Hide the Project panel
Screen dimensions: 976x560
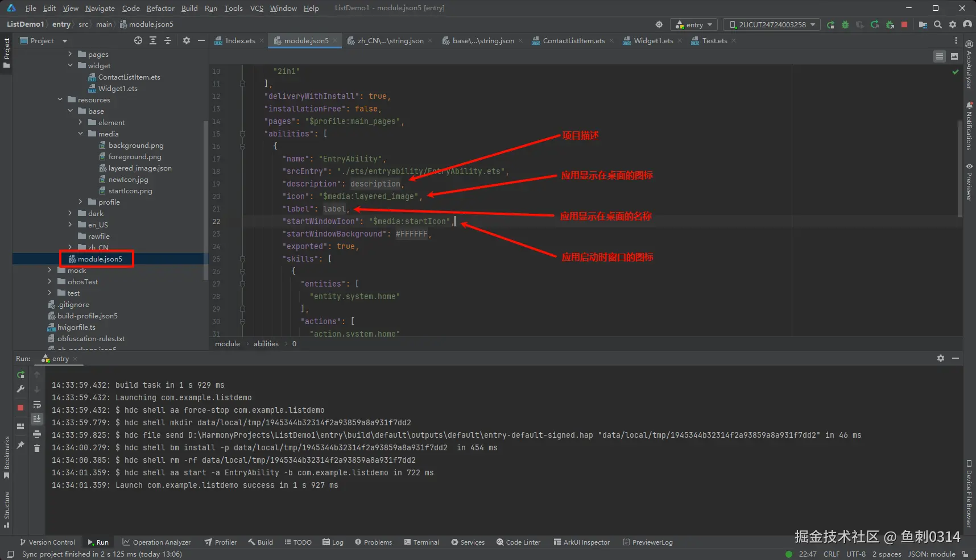click(x=201, y=40)
